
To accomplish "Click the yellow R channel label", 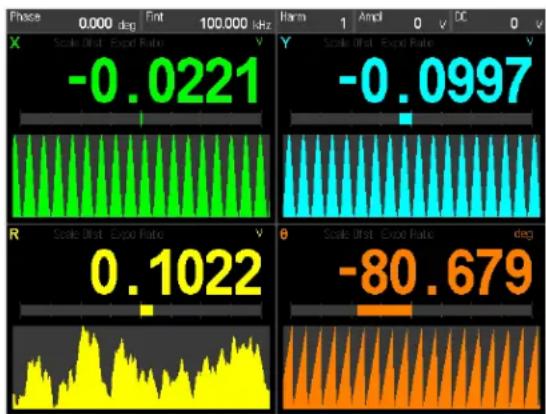I will [14, 234].
